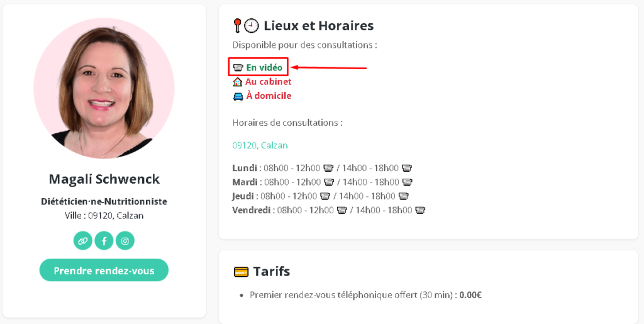
Task: Select the En vidéo consultation option
Action: [x=264, y=68]
